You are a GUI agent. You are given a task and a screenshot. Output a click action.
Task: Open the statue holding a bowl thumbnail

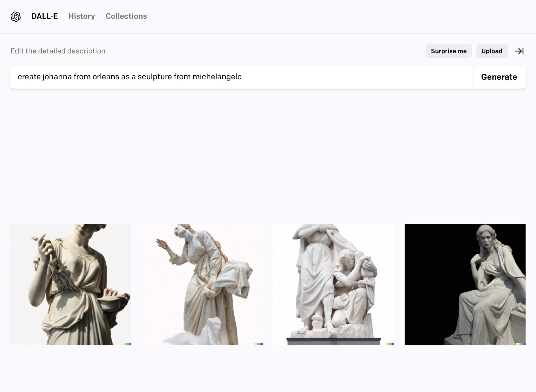pos(71,285)
